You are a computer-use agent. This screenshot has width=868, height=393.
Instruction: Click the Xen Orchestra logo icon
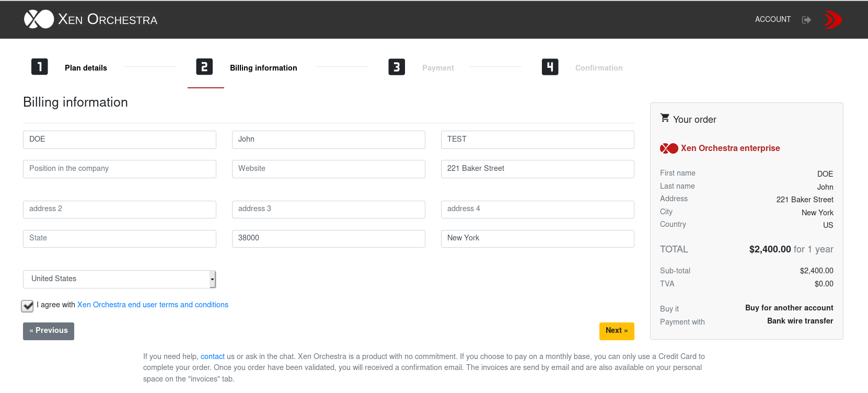(x=39, y=19)
